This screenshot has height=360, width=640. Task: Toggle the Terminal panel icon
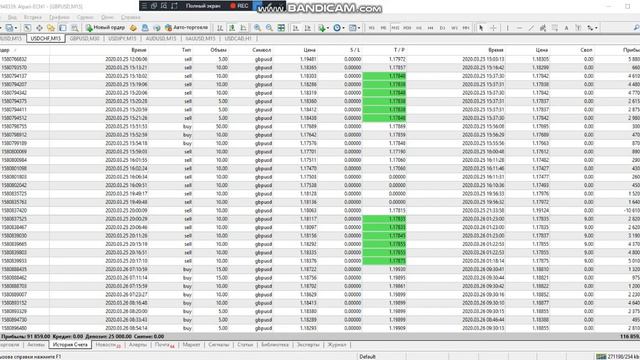[63, 28]
